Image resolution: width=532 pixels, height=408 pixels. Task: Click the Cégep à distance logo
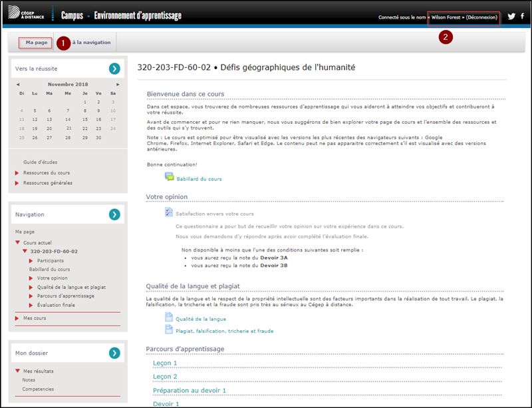point(28,15)
